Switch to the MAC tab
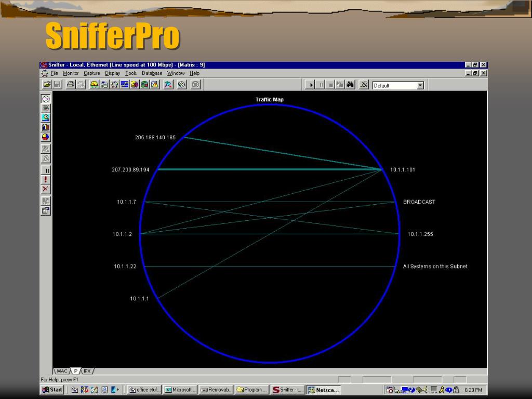The height and width of the screenshot is (399, 532). (62, 371)
